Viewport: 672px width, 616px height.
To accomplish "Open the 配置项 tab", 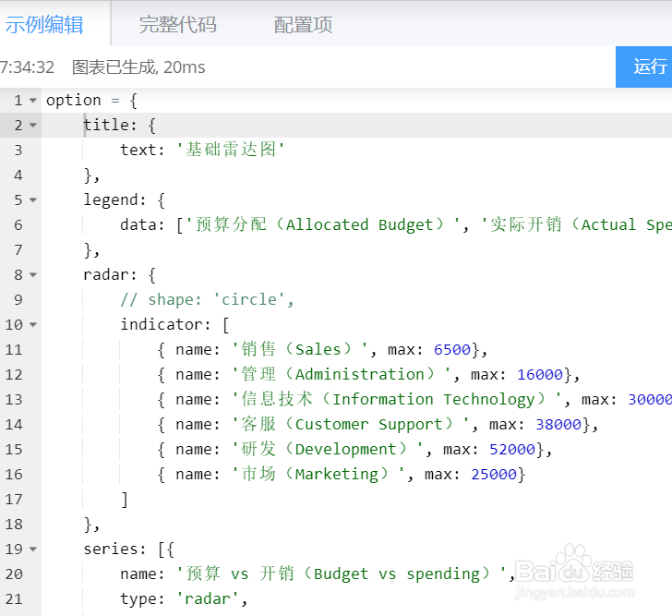I will 303,25.
